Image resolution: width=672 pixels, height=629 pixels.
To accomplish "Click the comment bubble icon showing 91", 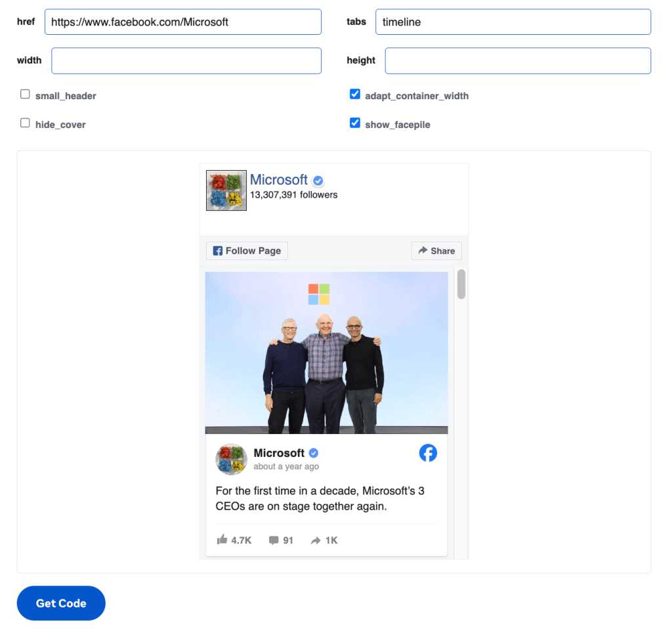I will 274,540.
